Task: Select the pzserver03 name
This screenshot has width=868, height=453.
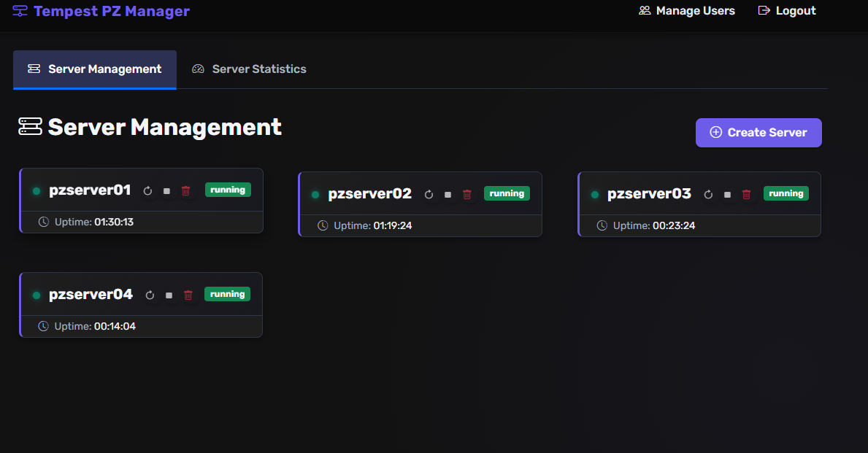Action: point(649,194)
